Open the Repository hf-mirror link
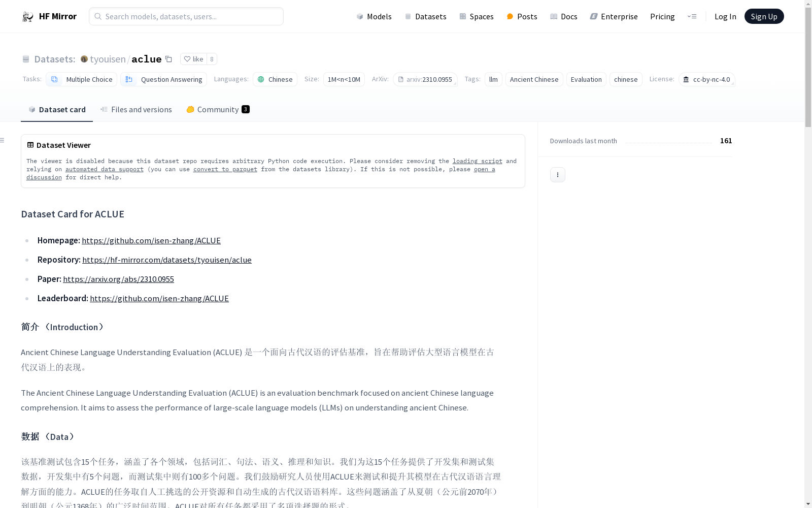 [x=167, y=260]
